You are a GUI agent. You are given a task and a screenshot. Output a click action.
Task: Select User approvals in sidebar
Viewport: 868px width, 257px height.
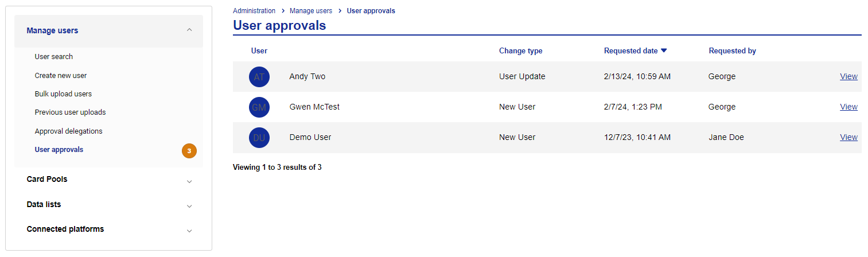(59, 150)
